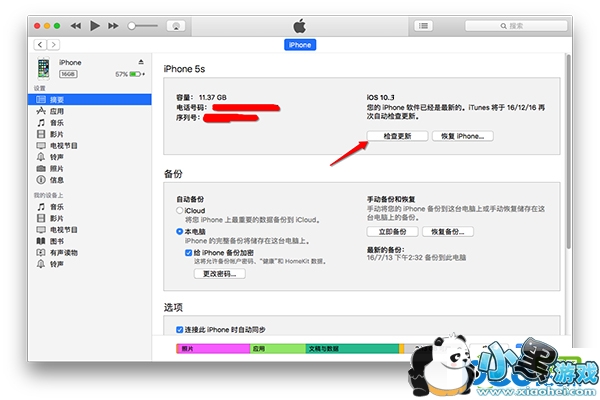This screenshot has width=600, height=400.
Task: Click the 16GB capacity badge
Action: point(68,74)
